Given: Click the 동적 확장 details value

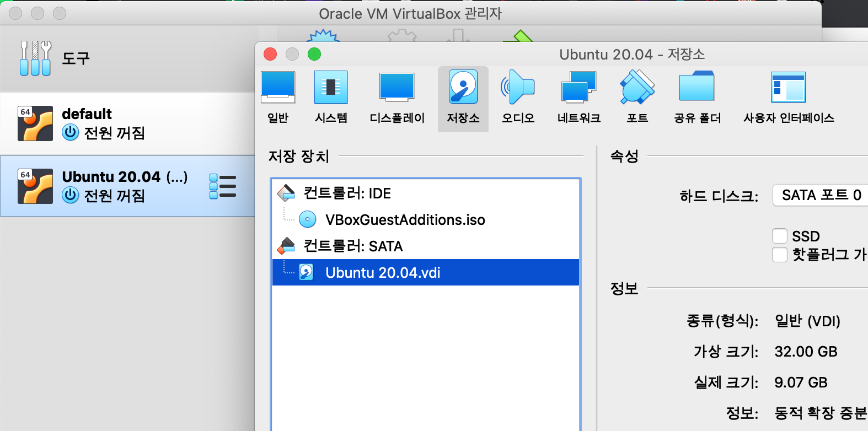Looking at the screenshot, I should tap(821, 413).
